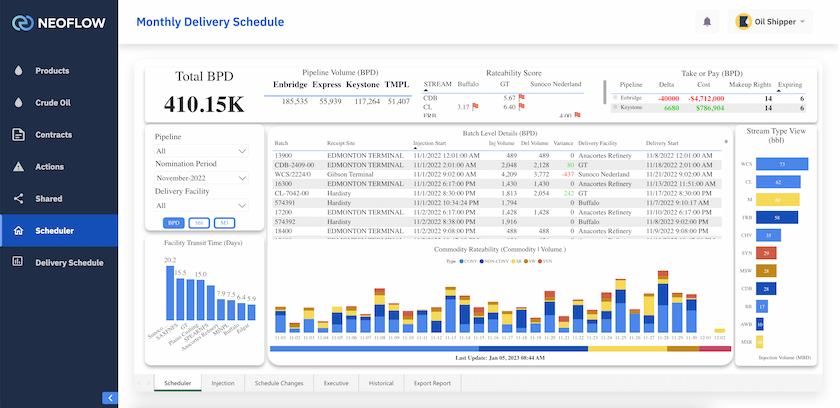Collapse the sidebar with the arrow button

pyautogui.click(x=110, y=398)
